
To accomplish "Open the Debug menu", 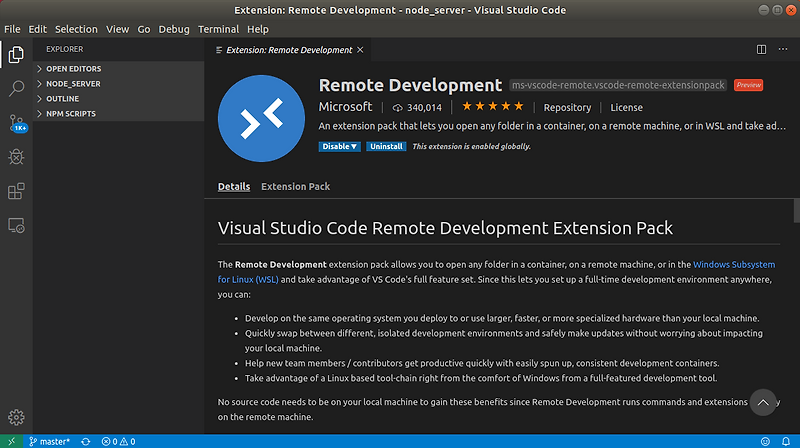I will pos(173,29).
